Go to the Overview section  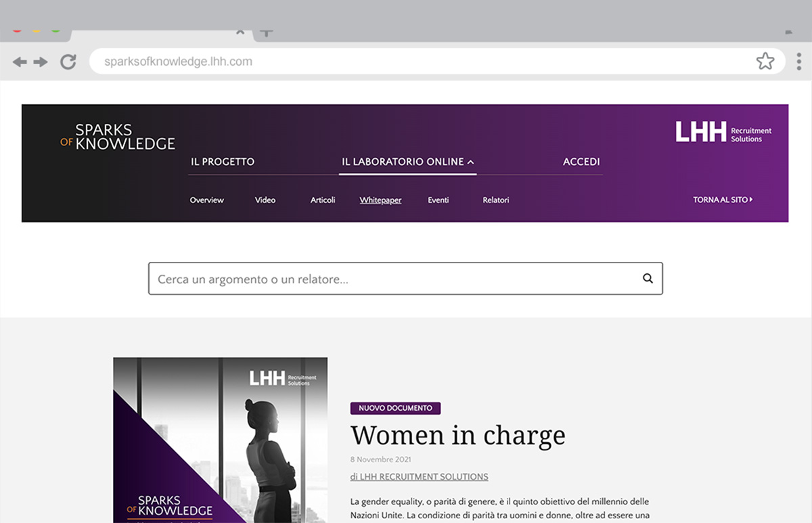pos(206,200)
